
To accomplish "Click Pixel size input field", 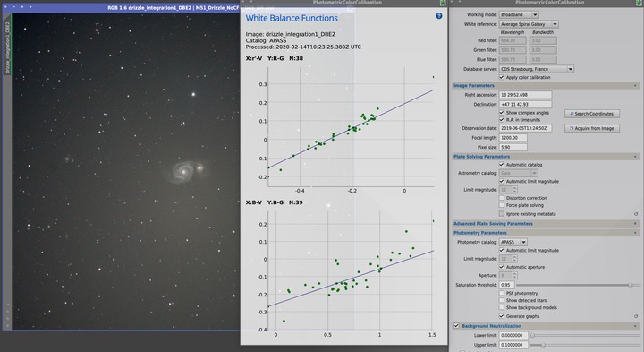I will pyautogui.click(x=513, y=147).
